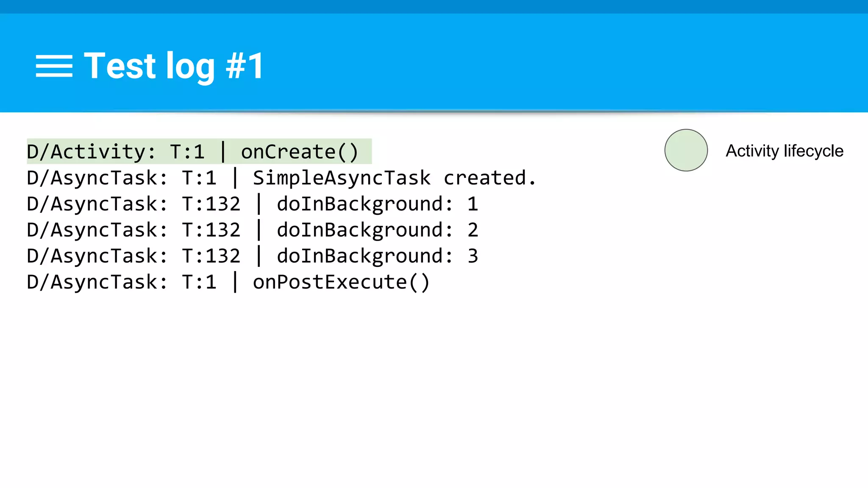
Task: Click the green Activity lifecycle legend circle
Action: pos(686,150)
